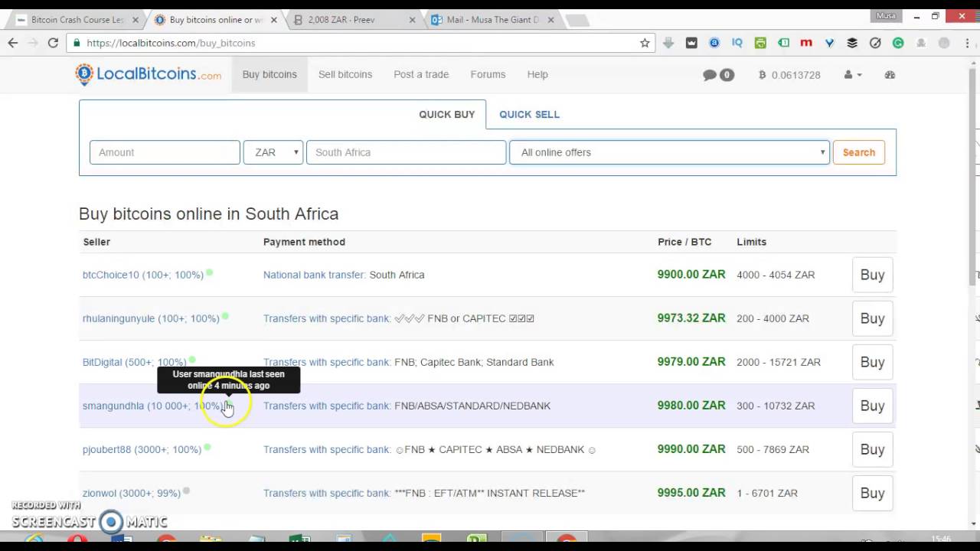Viewport: 980px width, 551px height.
Task: Click the green Grammarly extension icon
Action: tap(898, 43)
